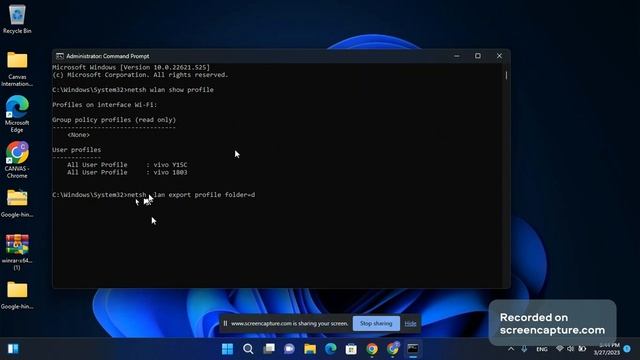Open the clock and date flyout

[x=606, y=349]
